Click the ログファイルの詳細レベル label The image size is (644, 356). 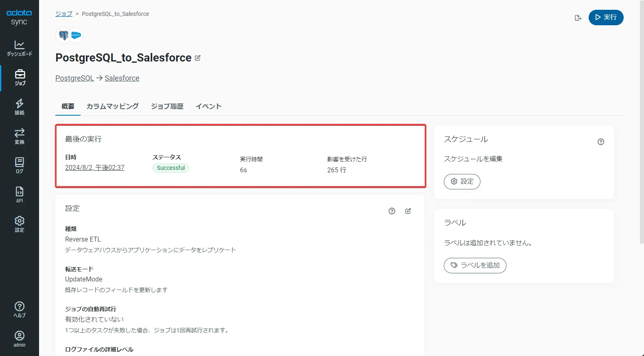99,349
